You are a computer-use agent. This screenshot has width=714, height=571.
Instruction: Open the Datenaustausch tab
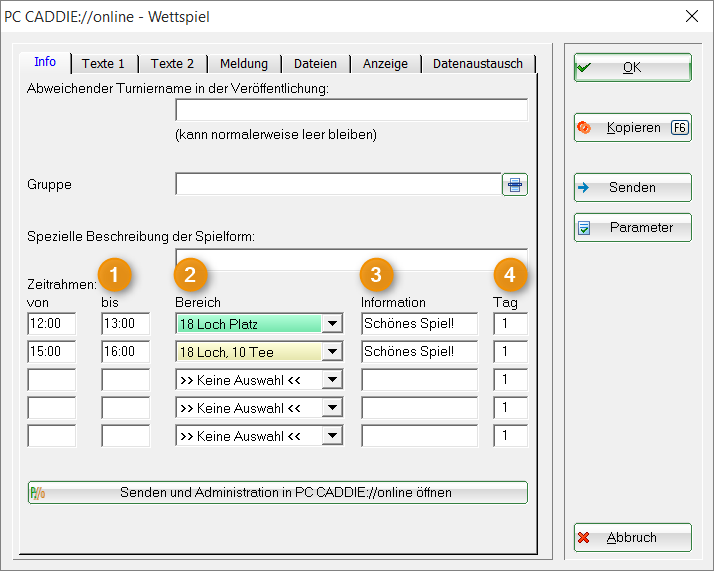point(478,64)
